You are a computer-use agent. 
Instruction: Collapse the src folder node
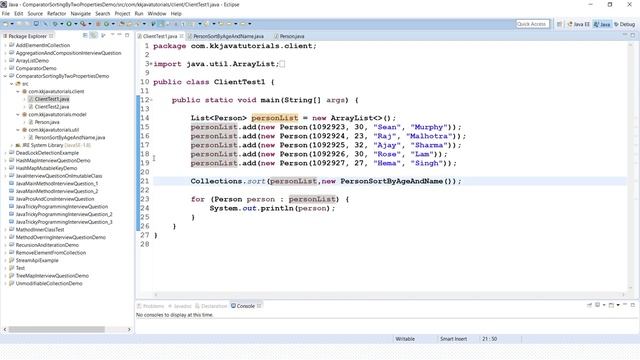click(12, 84)
